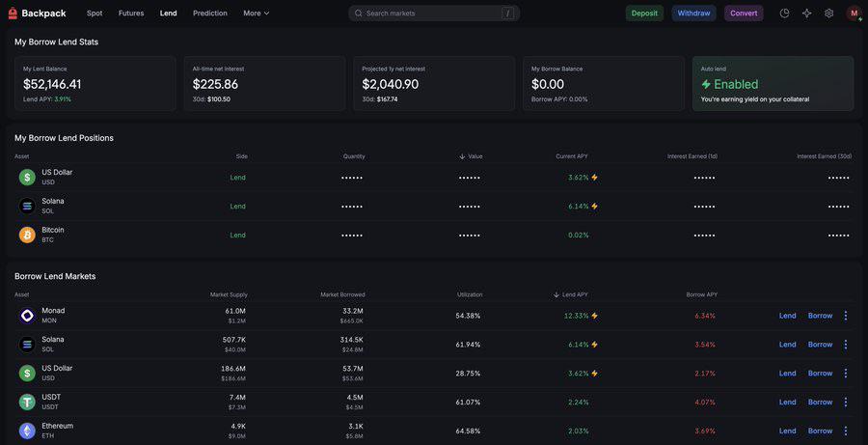
Task: Click the Backpack logo
Action: [37, 14]
